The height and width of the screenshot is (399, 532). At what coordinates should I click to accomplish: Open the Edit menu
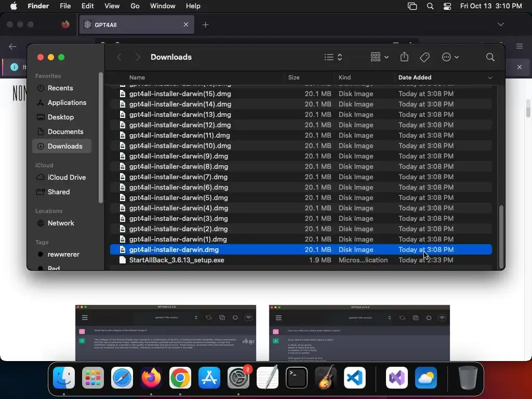87,6
